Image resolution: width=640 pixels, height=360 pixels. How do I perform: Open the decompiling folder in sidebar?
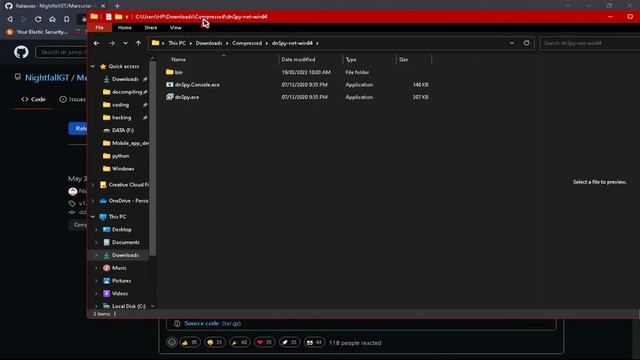coord(127,92)
